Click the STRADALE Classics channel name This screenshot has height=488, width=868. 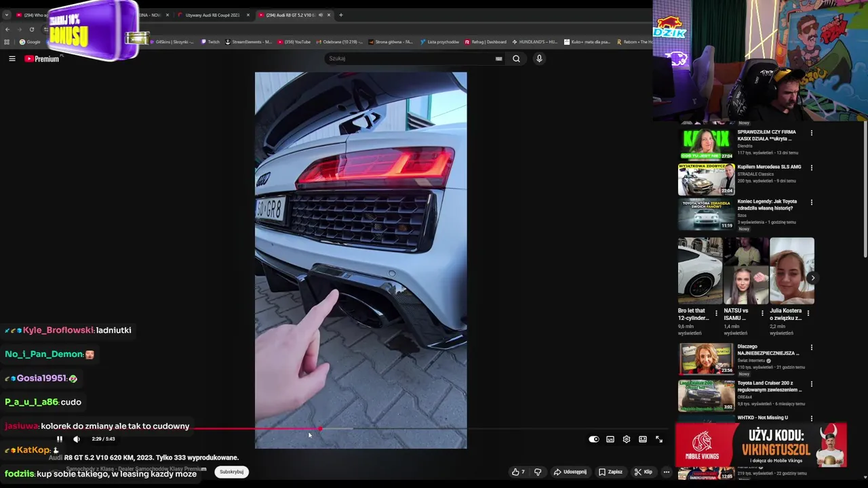tap(755, 174)
